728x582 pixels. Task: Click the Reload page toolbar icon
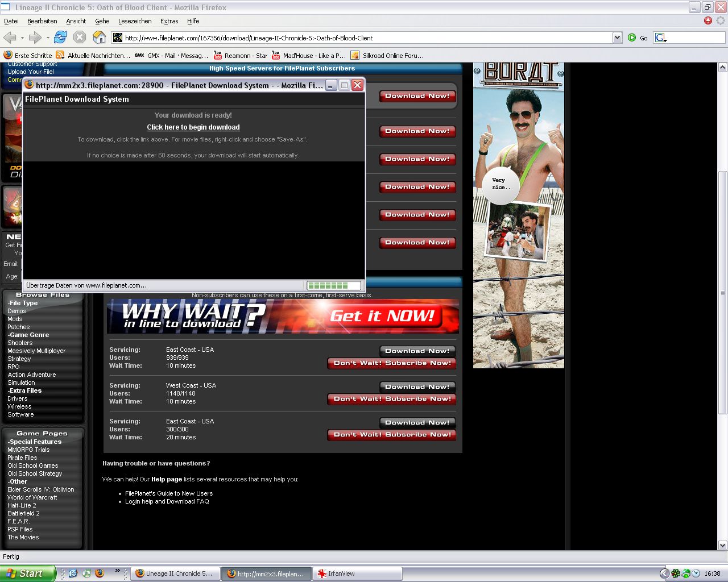pyautogui.click(x=60, y=38)
